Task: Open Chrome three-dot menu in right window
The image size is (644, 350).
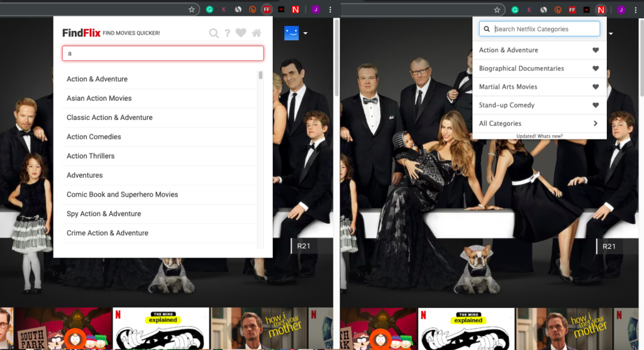Action: [636, 9]
